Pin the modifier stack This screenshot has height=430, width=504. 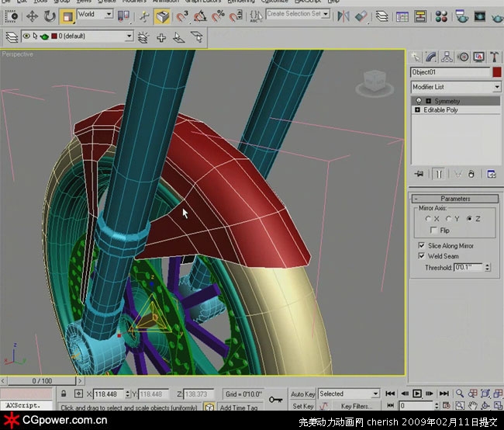(x=419, y=174)
